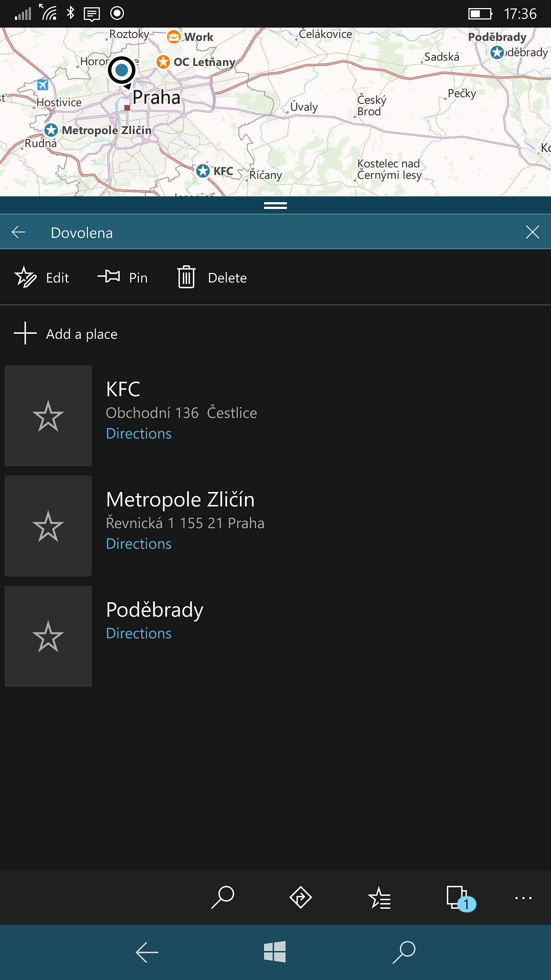Tap the Říčany label on the map
Viewport: 551px width, 980px height.
tap(266, 175)
